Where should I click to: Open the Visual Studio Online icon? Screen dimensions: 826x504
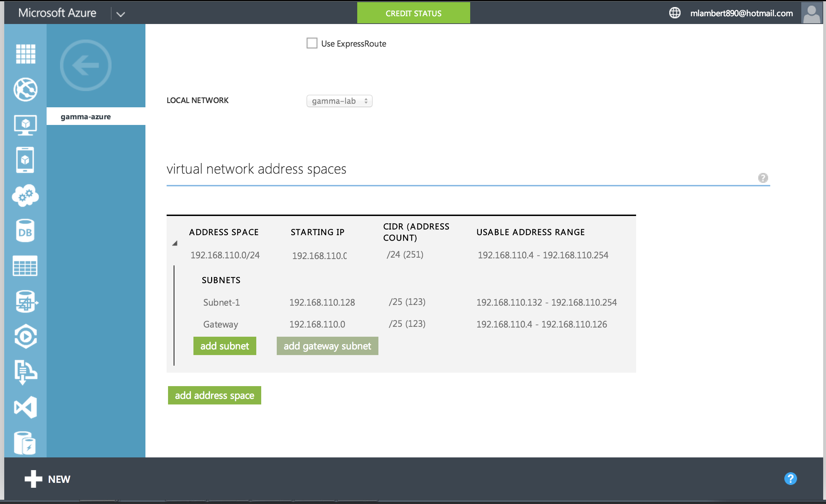pos(25,407)
